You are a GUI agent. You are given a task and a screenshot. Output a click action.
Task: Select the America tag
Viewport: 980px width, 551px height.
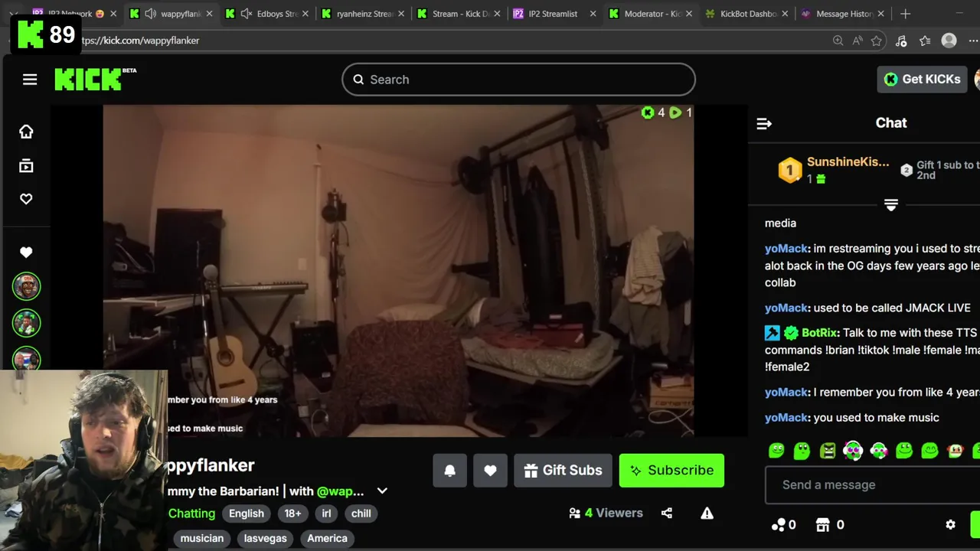click(x=327, y=538)
